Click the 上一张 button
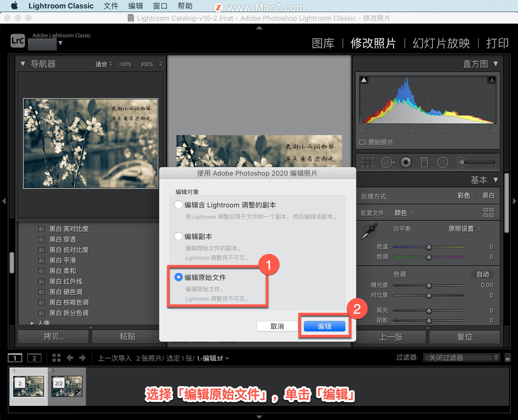Screen dimensions: 518x420 point(391,337)
